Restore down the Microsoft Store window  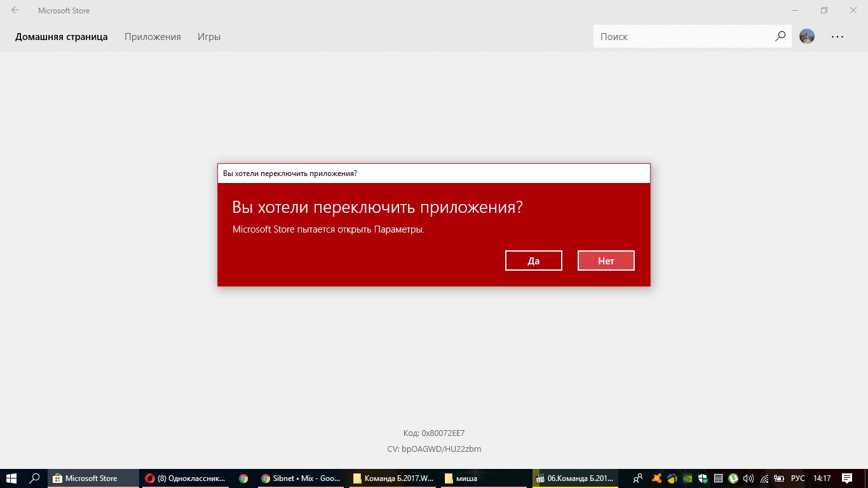click(x=824, y=10)
